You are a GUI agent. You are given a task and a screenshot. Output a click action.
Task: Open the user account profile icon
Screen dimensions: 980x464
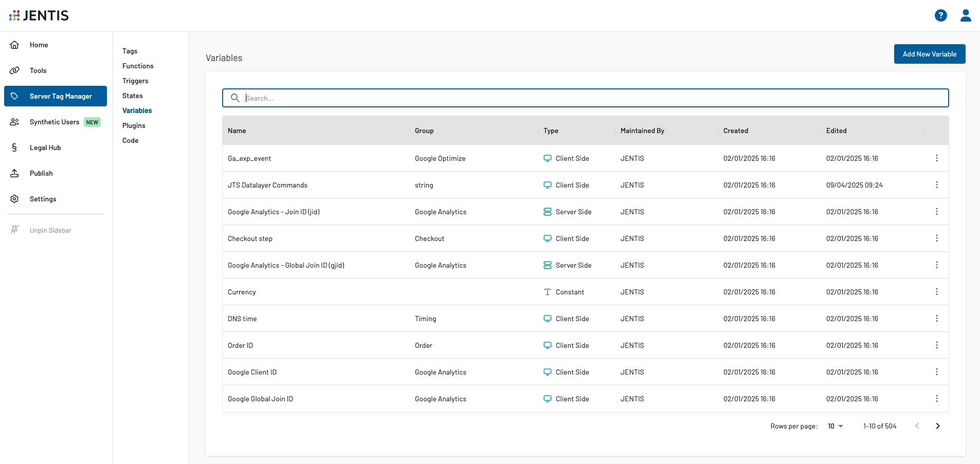(x=966, y=16)
